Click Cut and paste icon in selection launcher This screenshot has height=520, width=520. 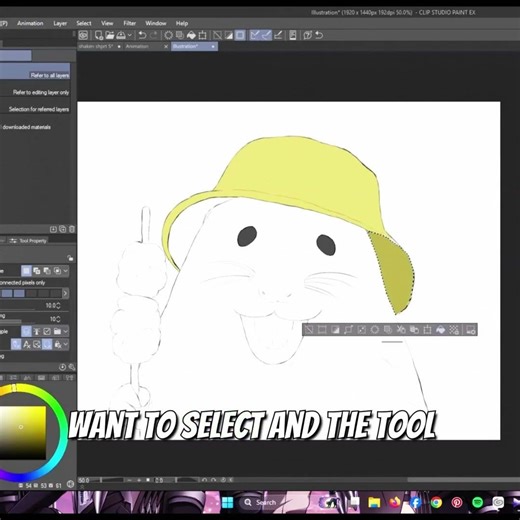pyautogui.click(x=401, y=330)
